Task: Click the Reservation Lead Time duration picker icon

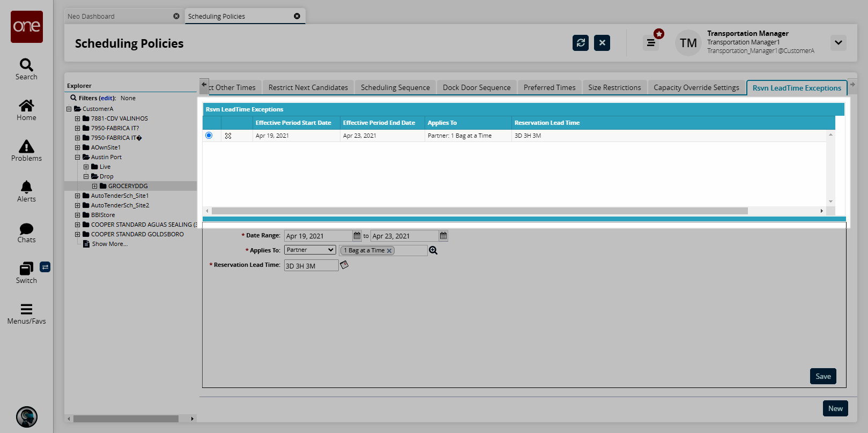Action: pos(344,265)
